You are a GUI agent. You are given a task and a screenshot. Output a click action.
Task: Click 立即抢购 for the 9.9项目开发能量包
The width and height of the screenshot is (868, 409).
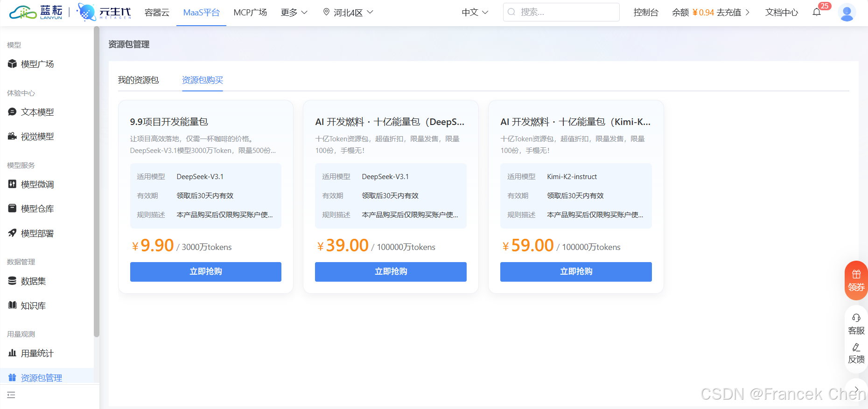click(x=206, y=271)
